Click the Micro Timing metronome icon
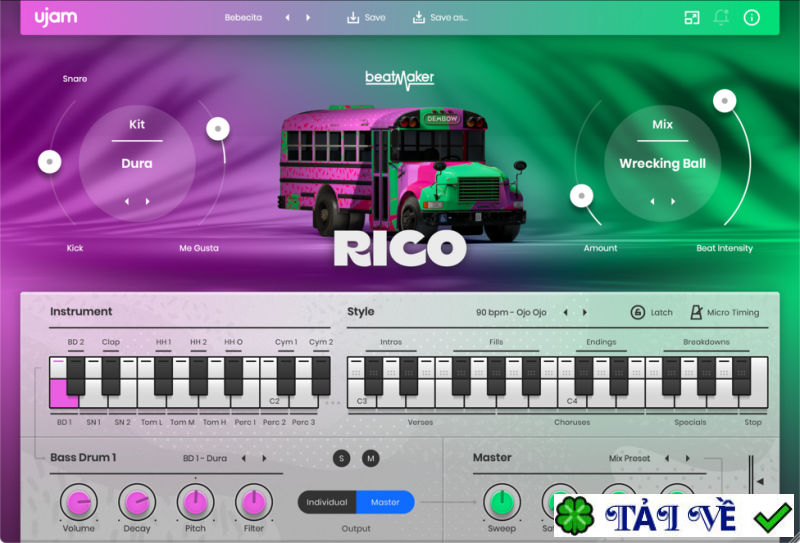This screenshot has width=800, height=543. [x=697, y=312]
